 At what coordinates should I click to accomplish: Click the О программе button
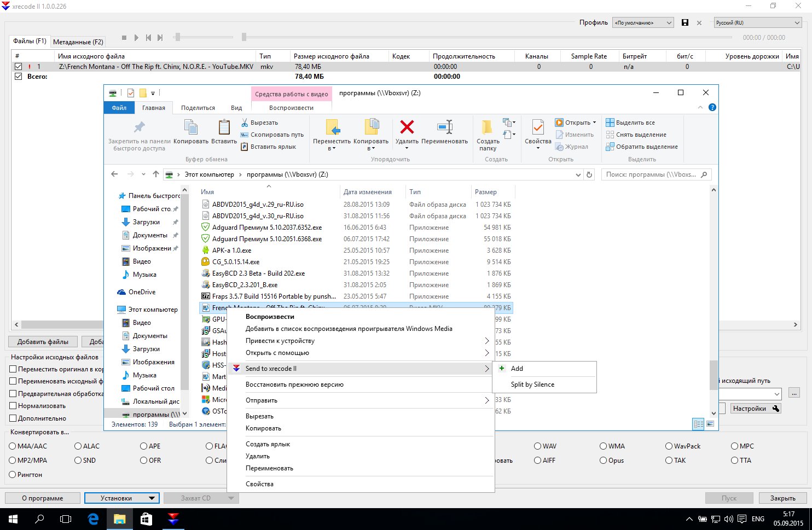click(x=43, y=498)
